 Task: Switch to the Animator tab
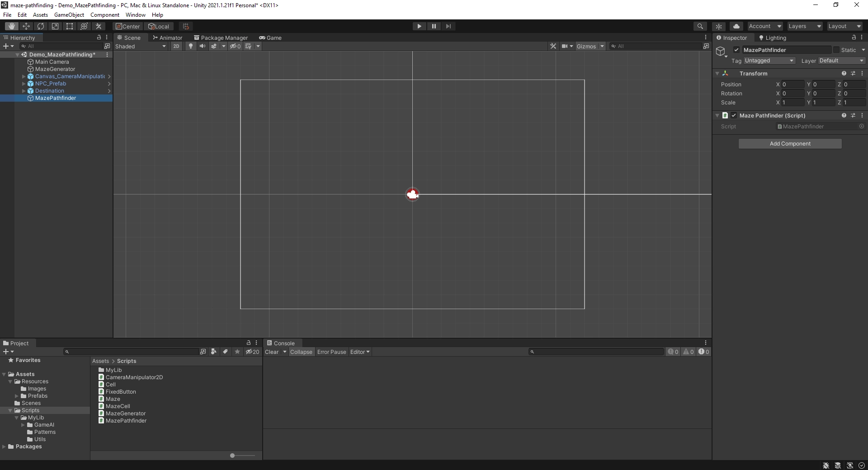[167, 38]
